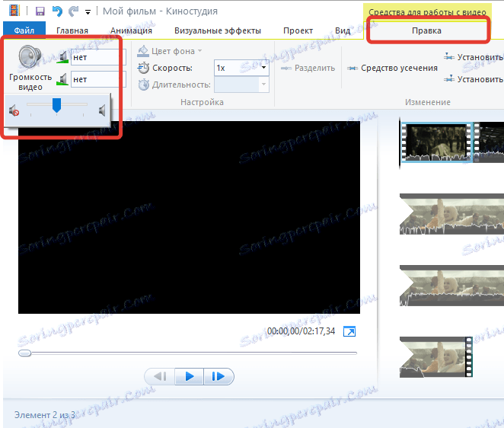
Task: Select the blonde woman clip in second timeline row
Action: pyautogui.click(x=451, y=214)
